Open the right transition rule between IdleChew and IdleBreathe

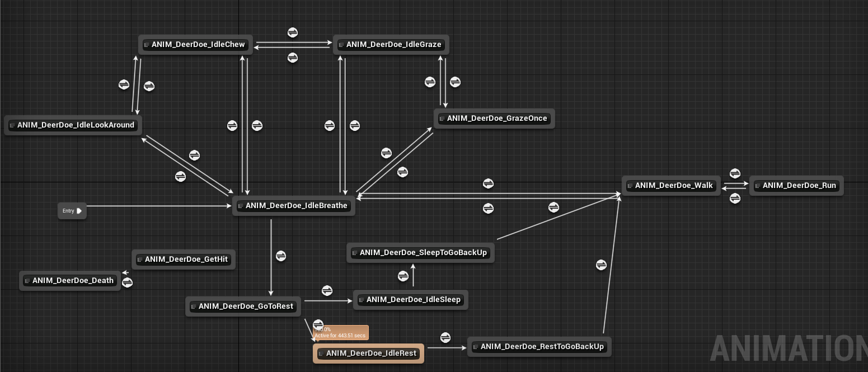coord(257,125)
